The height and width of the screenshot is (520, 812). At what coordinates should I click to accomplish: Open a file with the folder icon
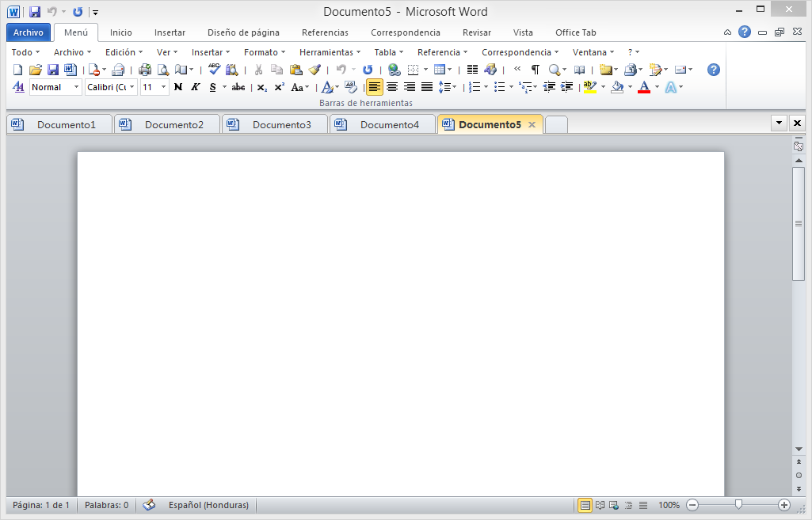coord(35,70)
